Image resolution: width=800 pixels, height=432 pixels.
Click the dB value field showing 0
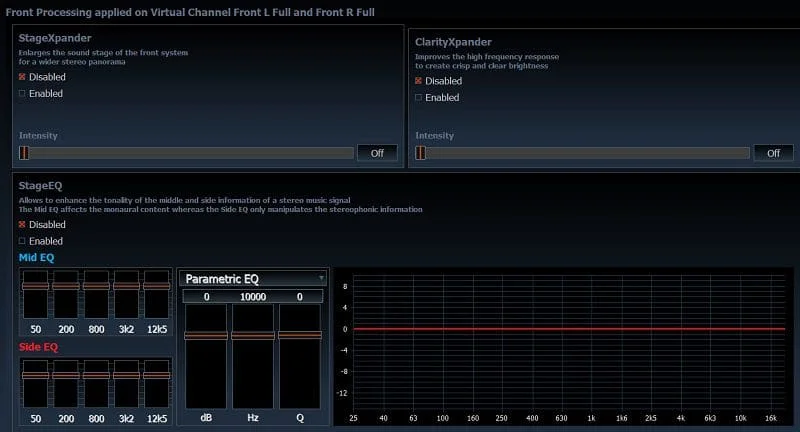(207, 297)
